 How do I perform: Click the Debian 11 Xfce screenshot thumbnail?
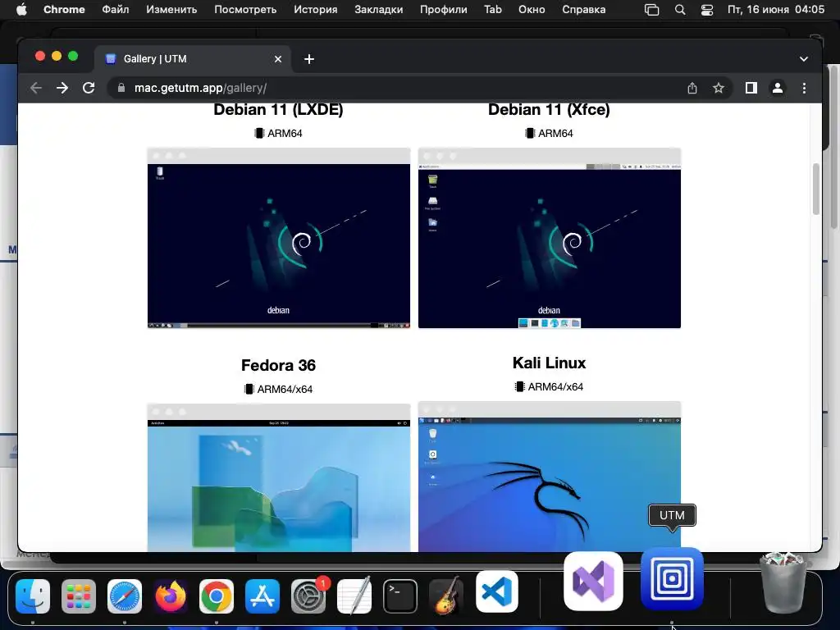coord(550,238)
